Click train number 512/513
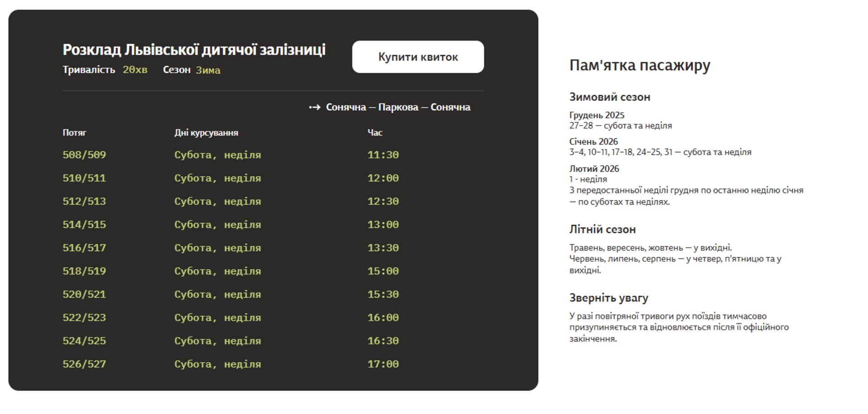Image resolution: width=868 pixels, height=414 pixels. click(x=84, y=202)
